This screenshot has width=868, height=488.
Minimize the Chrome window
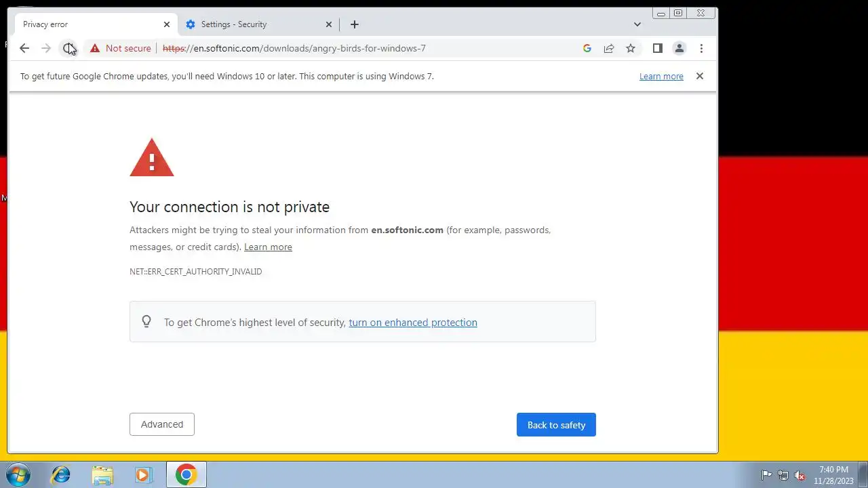coord(661,13)
